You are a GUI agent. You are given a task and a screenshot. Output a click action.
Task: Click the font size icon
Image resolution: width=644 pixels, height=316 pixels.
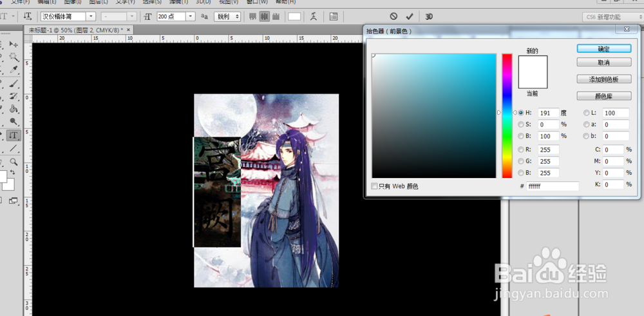[148, 17]
